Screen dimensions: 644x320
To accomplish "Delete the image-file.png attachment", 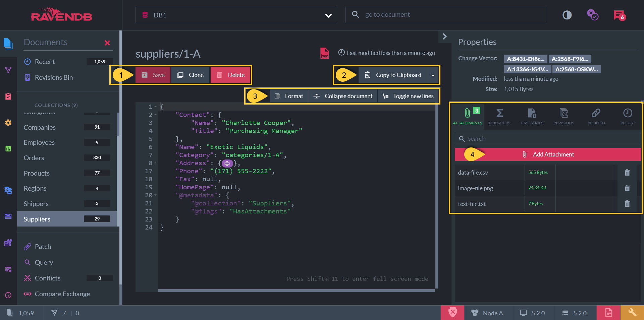I will click(627, 188).
